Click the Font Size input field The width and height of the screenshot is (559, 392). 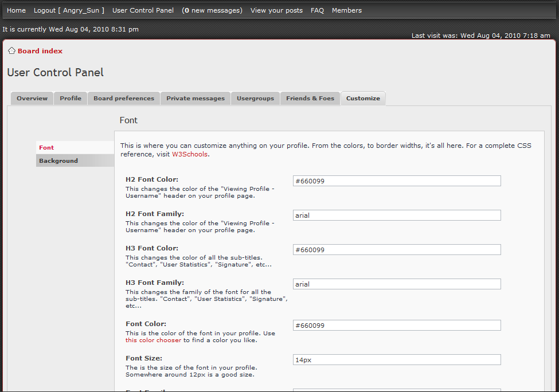point(396,360)
